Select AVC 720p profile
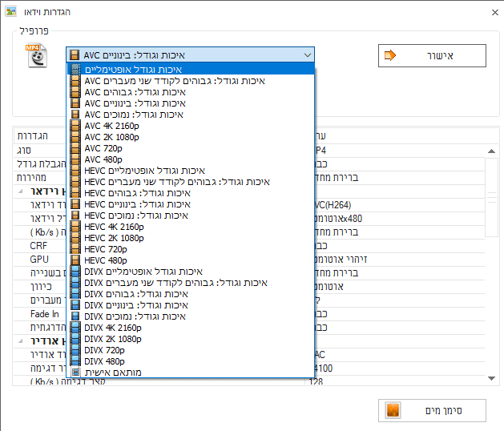Viewport: 504px width, 431px height. click(190, 148)
